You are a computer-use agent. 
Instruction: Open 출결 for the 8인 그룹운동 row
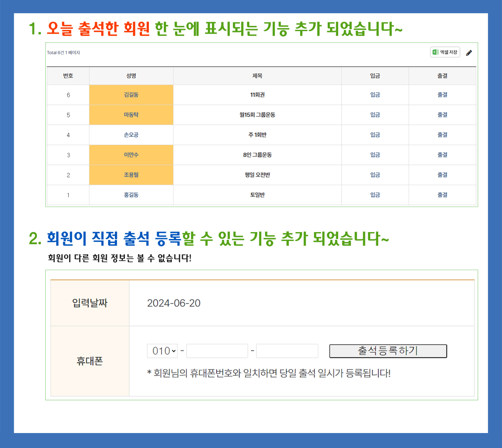point(442,155)
